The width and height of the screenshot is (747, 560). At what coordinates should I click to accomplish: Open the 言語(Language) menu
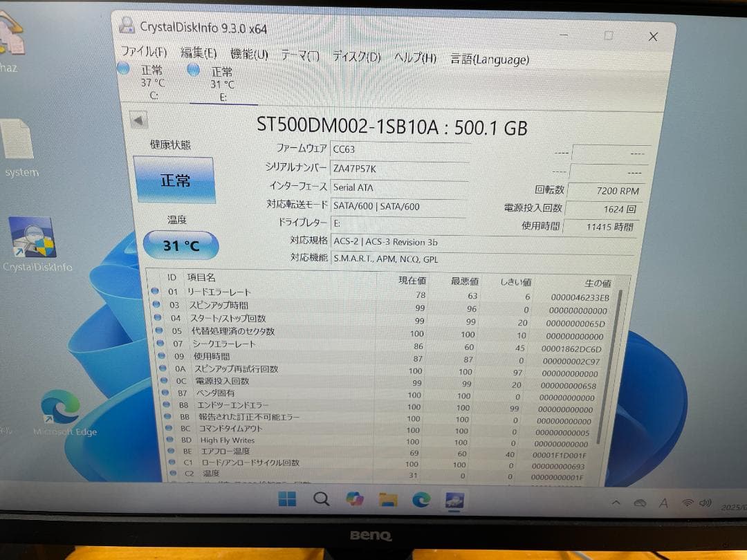tap(488, 59)
